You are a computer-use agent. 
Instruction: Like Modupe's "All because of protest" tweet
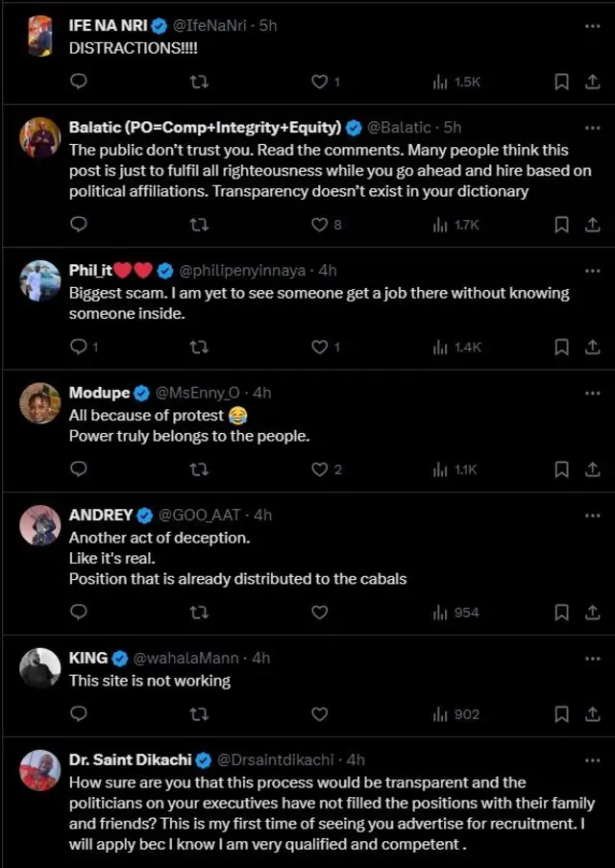[319, 470]
